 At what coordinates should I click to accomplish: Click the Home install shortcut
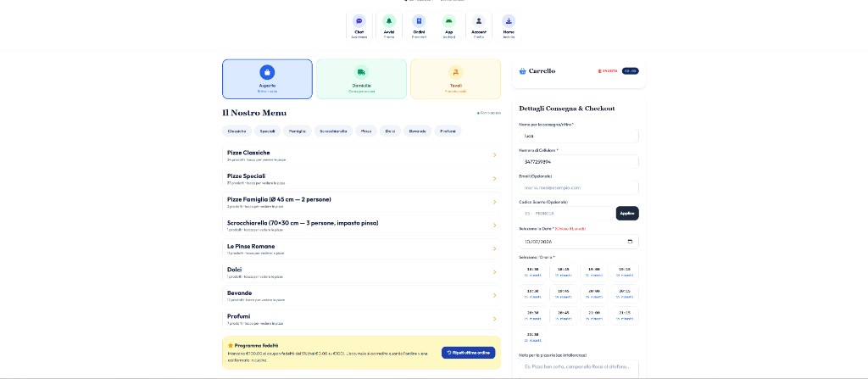pyautogui.click(x=509, y=26)
